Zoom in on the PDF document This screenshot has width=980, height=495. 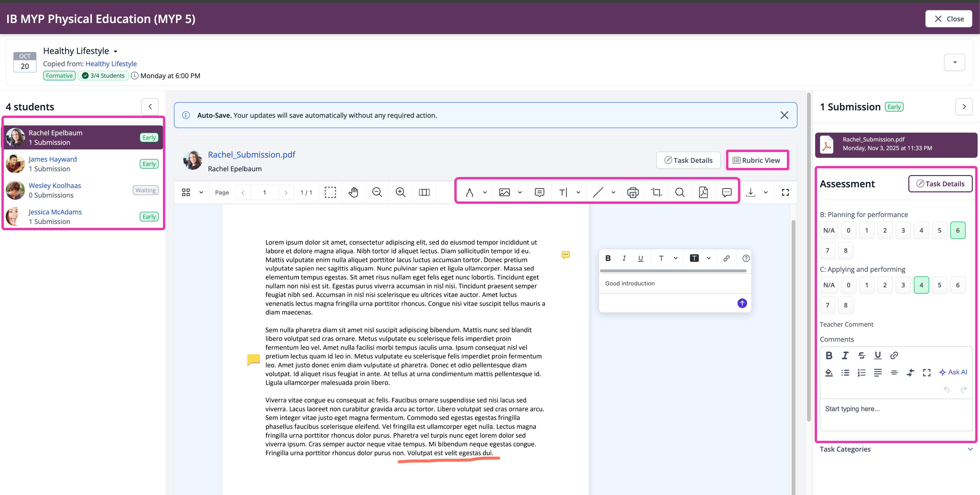(x=401, y=192)
